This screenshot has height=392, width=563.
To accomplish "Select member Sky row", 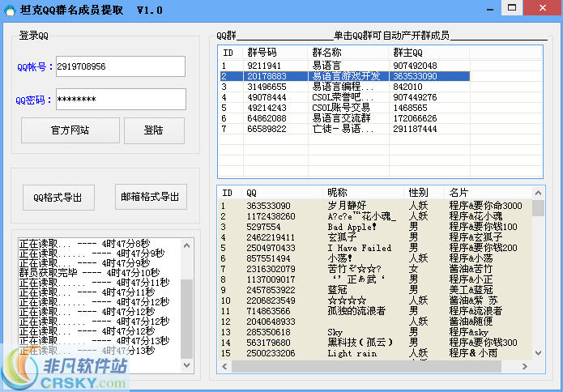I will (x=375, y=332).
